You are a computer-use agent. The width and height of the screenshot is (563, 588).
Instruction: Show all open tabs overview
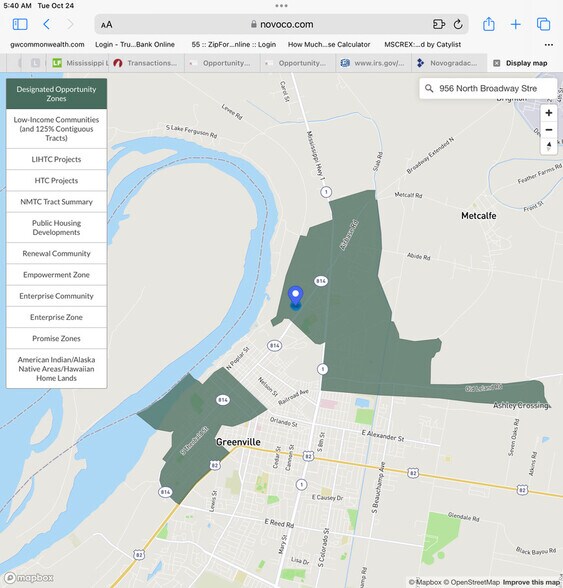(x=543, y=24)
